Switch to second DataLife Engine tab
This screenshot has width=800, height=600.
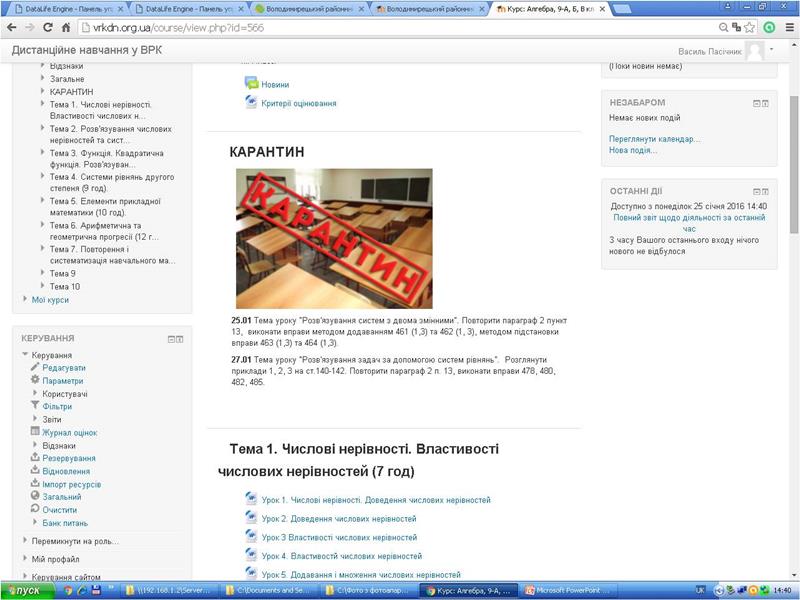pos(187,9)
